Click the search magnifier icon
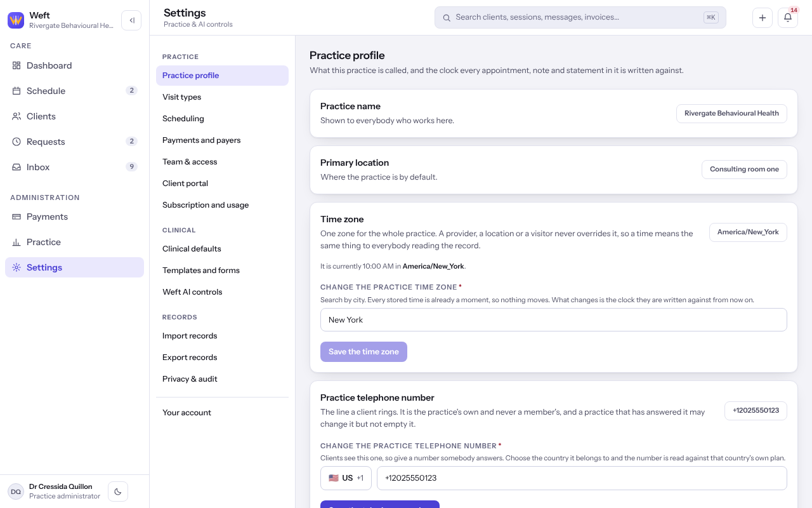812x508 pixels. tap(447, 18)
